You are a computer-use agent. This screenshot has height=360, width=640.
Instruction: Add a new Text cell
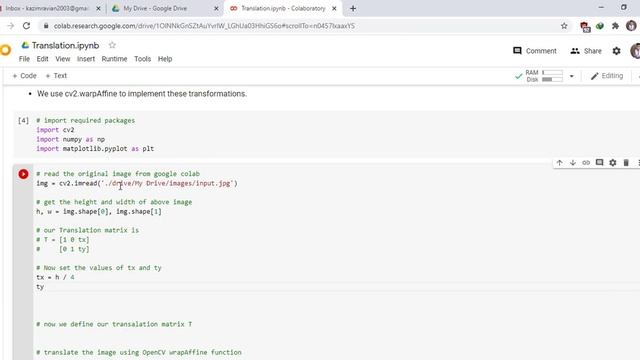coord(56,76)
